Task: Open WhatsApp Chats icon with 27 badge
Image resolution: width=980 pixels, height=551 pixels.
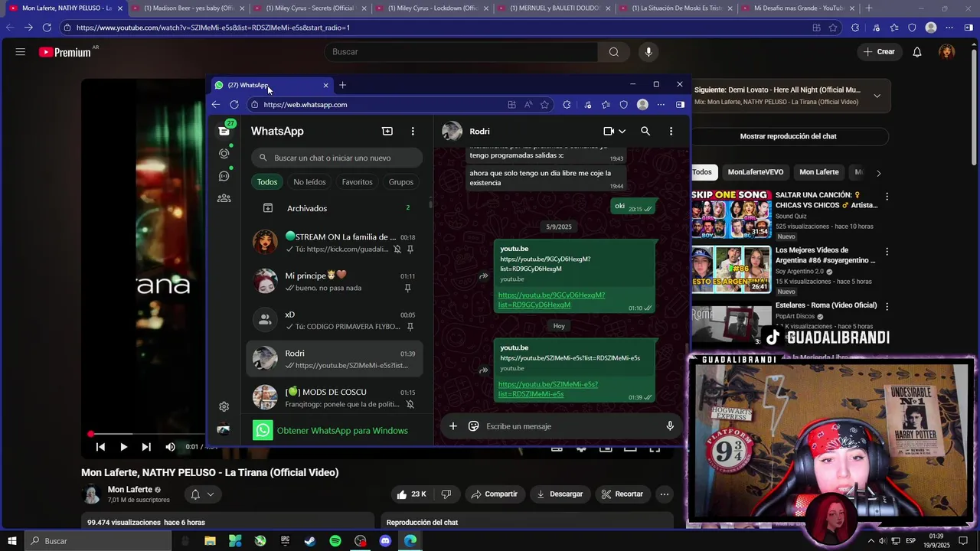Action: tap(224, 131)
